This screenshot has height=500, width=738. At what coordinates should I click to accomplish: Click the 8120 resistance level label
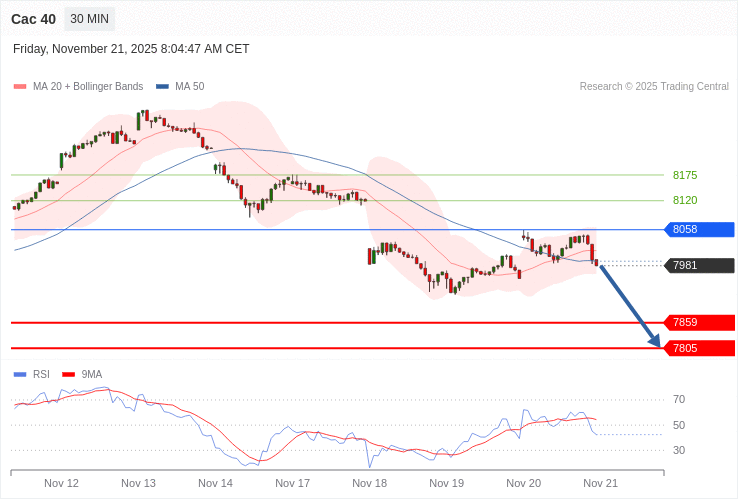click(x=685, y=200)
